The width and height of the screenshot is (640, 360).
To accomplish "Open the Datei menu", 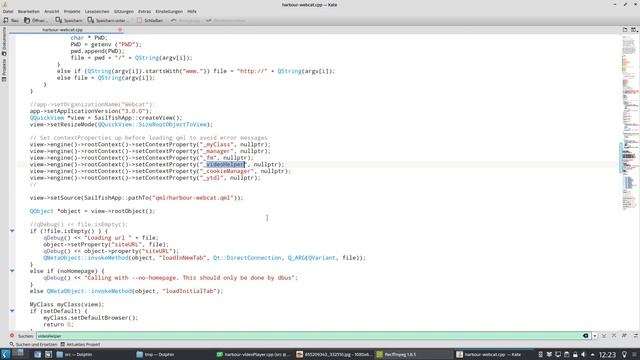I will (x=8, y=11).
